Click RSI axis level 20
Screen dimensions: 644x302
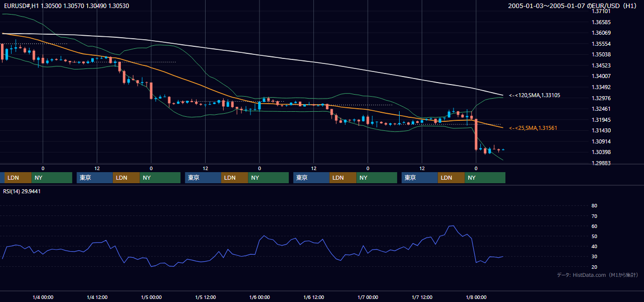594,267
